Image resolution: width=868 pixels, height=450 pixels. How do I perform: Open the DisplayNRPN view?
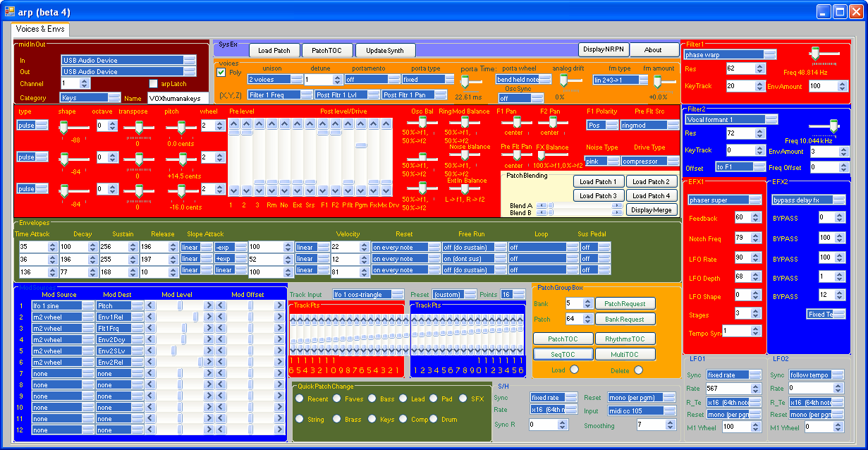[x=604, y=49]
